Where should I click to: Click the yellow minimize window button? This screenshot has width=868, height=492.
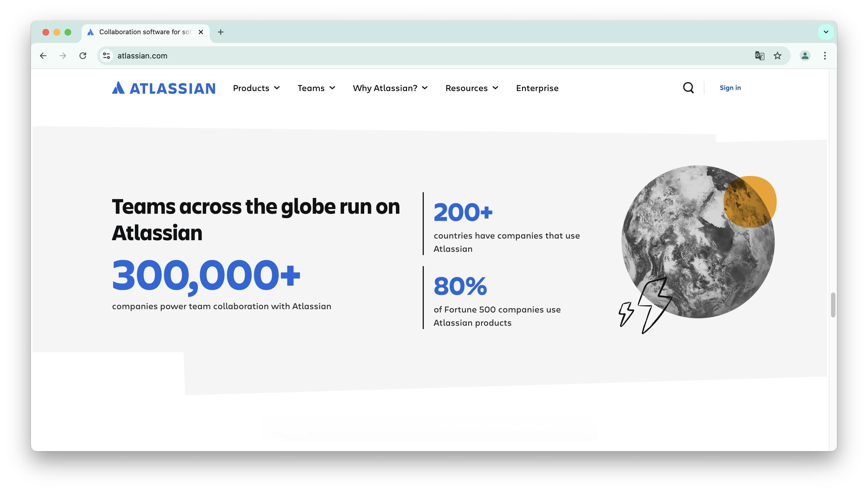point(57,32)
